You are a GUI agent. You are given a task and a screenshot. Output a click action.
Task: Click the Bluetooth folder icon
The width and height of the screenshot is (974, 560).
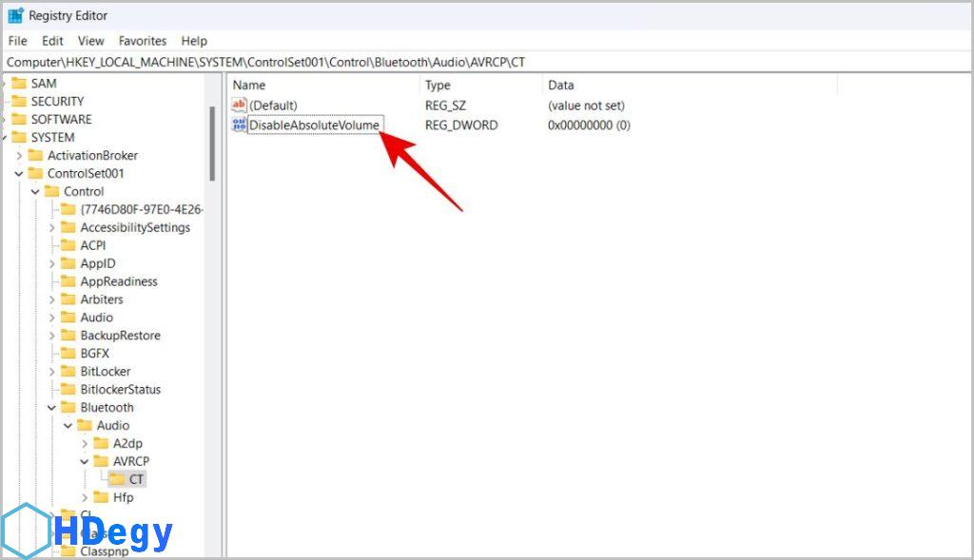coord(68,407)
